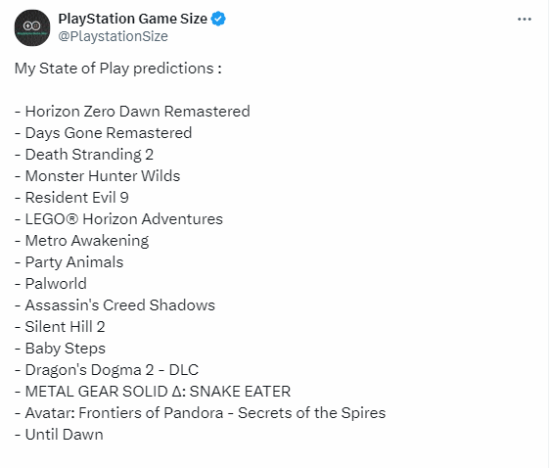The image size is (550, 468).
Task: Click the PlayStation Game Size display name
Action: 133,19
